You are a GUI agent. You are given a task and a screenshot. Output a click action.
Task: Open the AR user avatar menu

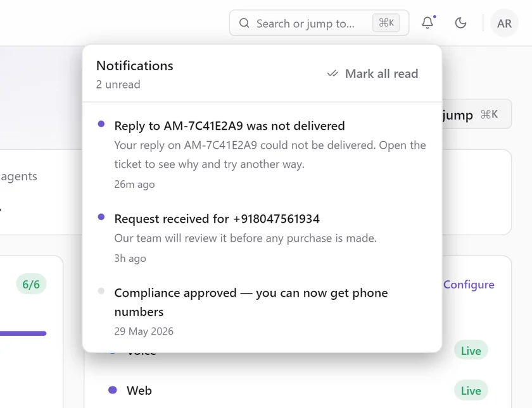[504, 23]
